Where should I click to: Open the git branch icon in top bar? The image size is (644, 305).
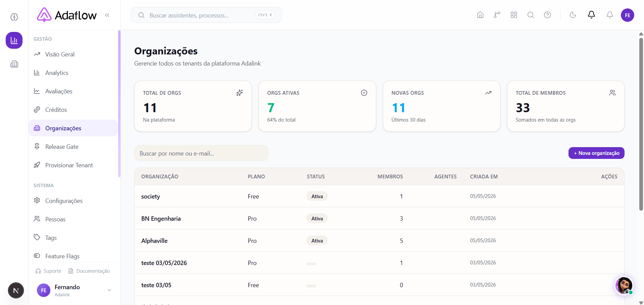pyautogui.click(x=497, y=15)
